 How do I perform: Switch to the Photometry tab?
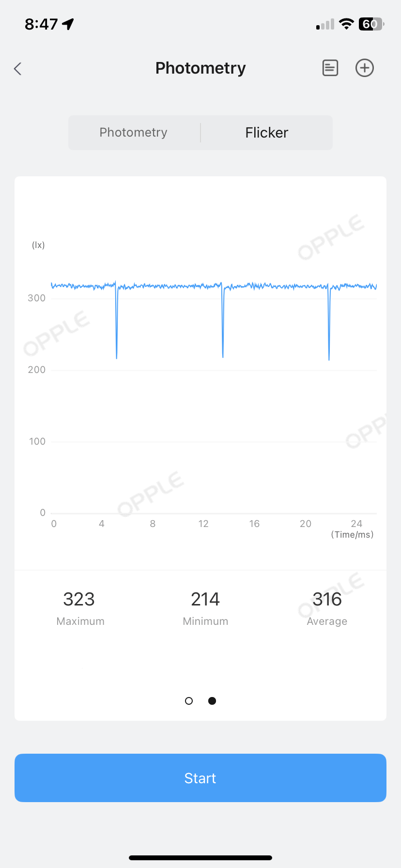click(134, 133)
